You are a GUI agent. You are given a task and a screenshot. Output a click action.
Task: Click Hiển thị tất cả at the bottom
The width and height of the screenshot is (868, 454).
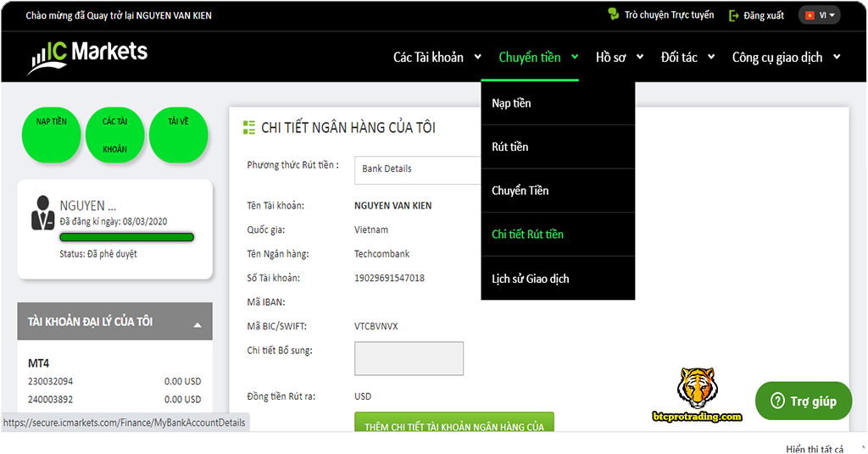(x=815, y=449)
